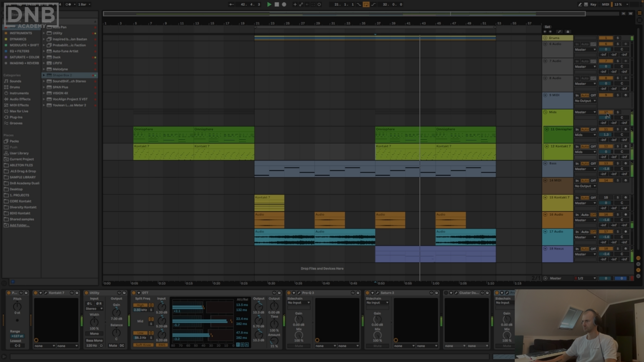Toggle Utility Mute button
The image size is (644, 362).
(x=113, y=346)
